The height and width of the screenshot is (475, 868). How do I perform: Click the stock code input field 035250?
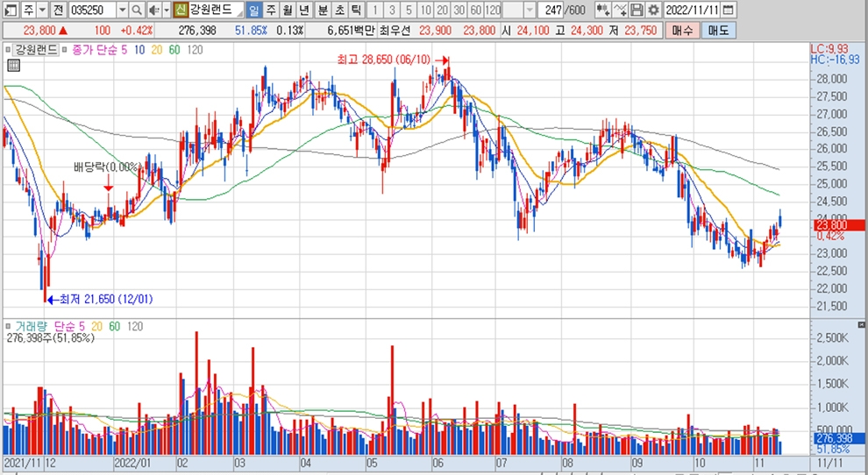coord(89,10)
